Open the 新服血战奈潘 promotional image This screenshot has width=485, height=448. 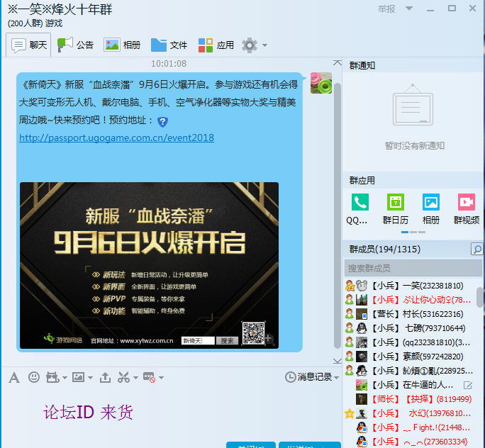(x=149, y=266)
